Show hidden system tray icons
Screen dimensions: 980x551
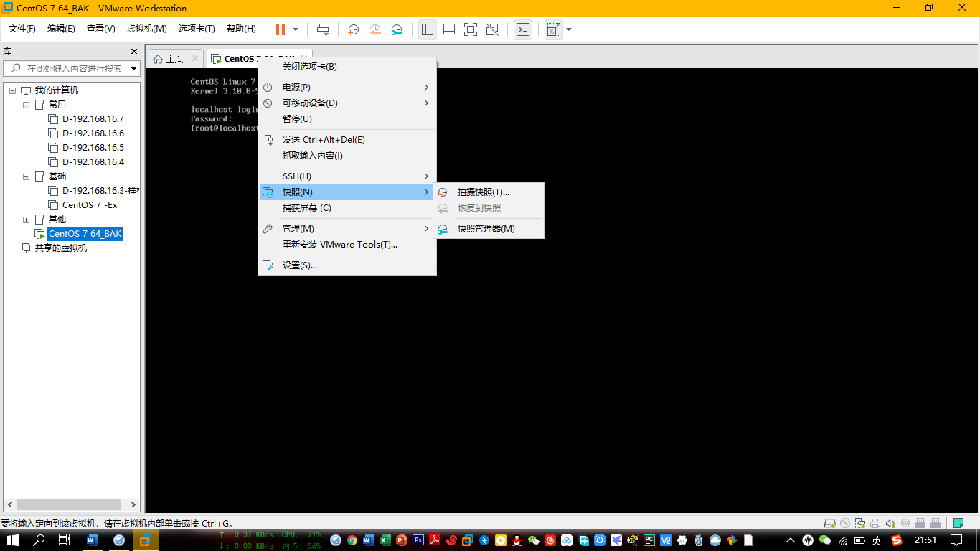pyautogui.click(x=790, y=540)
